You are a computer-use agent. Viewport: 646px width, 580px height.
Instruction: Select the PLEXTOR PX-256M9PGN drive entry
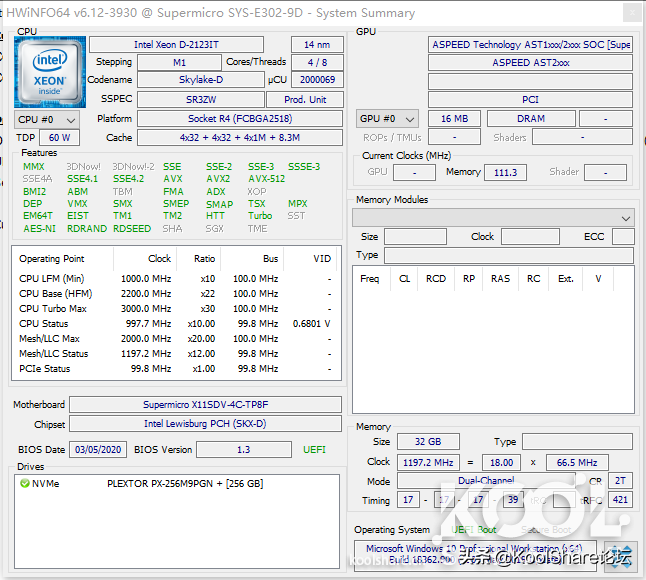point(184,483)
